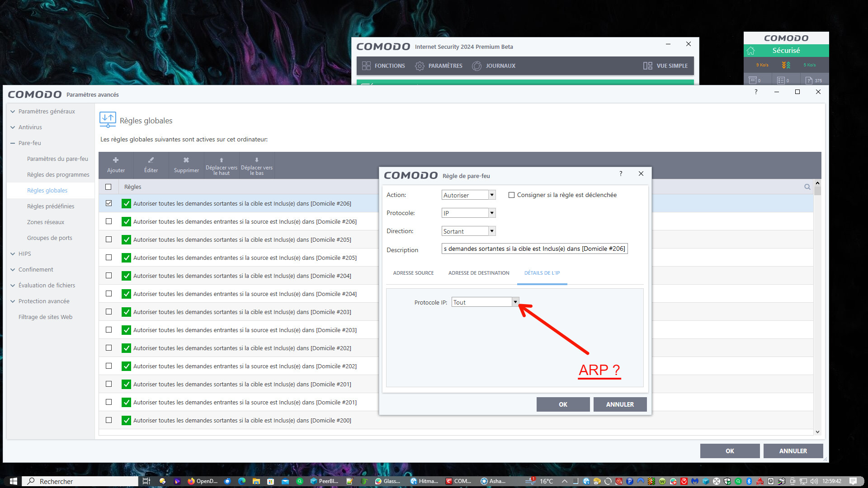Switch to ADRESSE SOURCE tab

(413, 273)
